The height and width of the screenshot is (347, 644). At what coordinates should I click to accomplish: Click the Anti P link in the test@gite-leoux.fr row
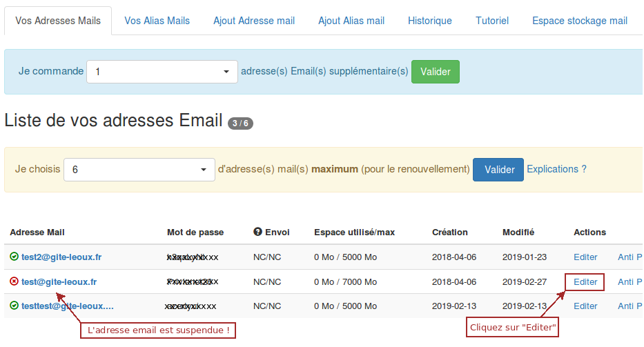click(x=630, y=282)
